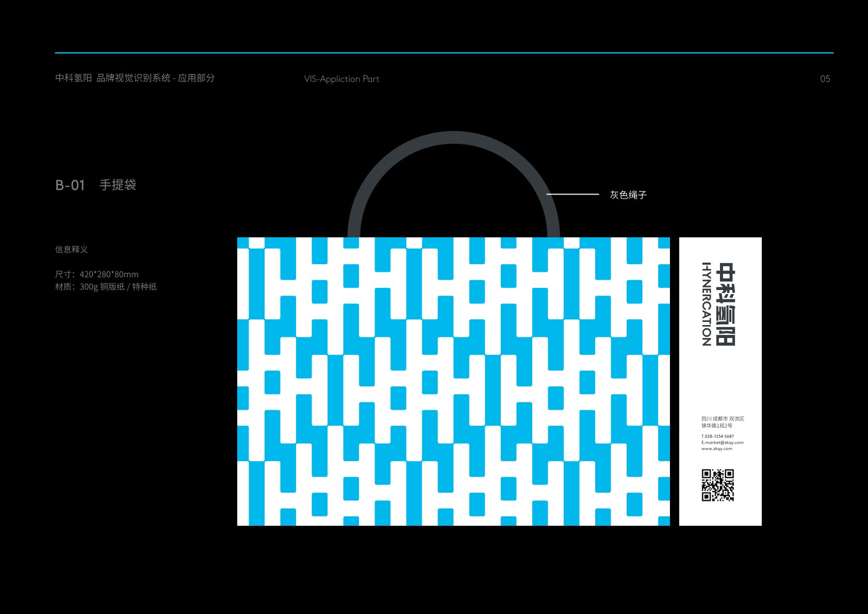Select the 尺寸 420*280*80mm dimension text
The image size is (868, 614).
click(x=97, y=274)
